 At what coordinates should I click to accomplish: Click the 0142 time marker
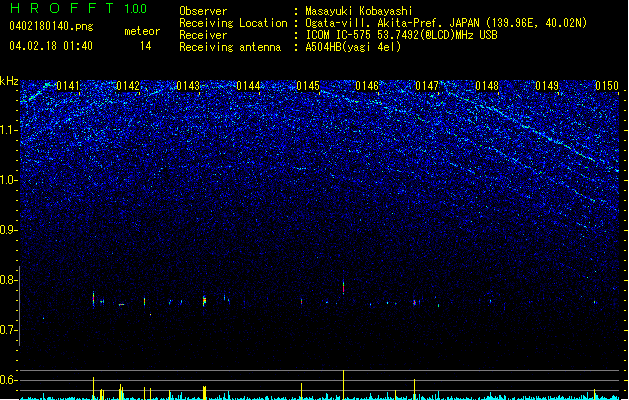(128, 86)
